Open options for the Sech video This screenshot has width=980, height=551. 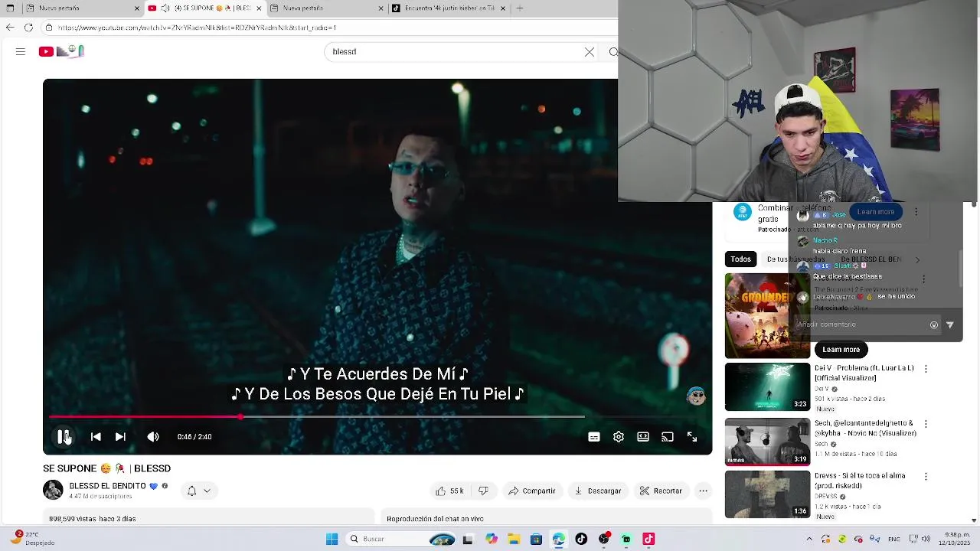(x=926, y=424)
